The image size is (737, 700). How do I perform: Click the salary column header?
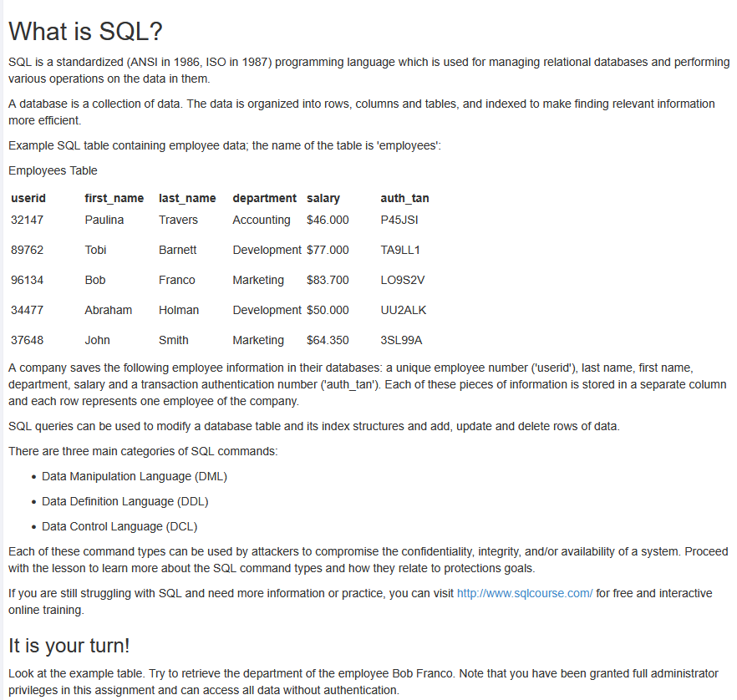click(323, 198)
